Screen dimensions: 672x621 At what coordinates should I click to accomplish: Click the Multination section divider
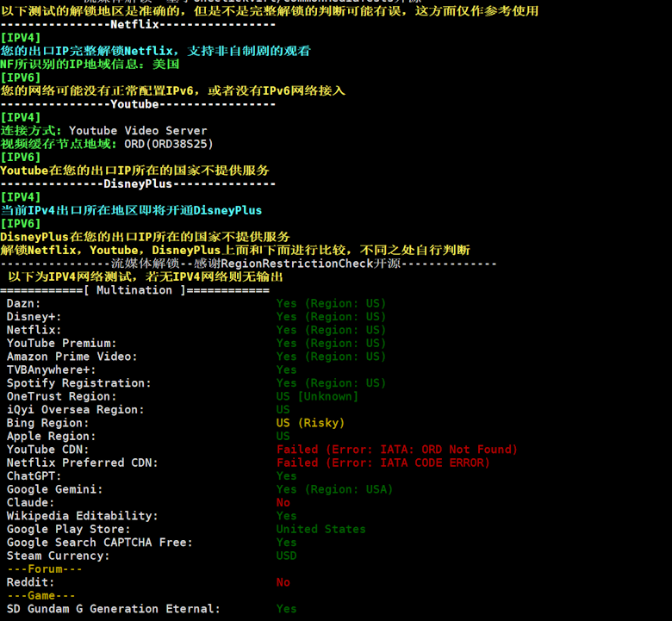134,290
